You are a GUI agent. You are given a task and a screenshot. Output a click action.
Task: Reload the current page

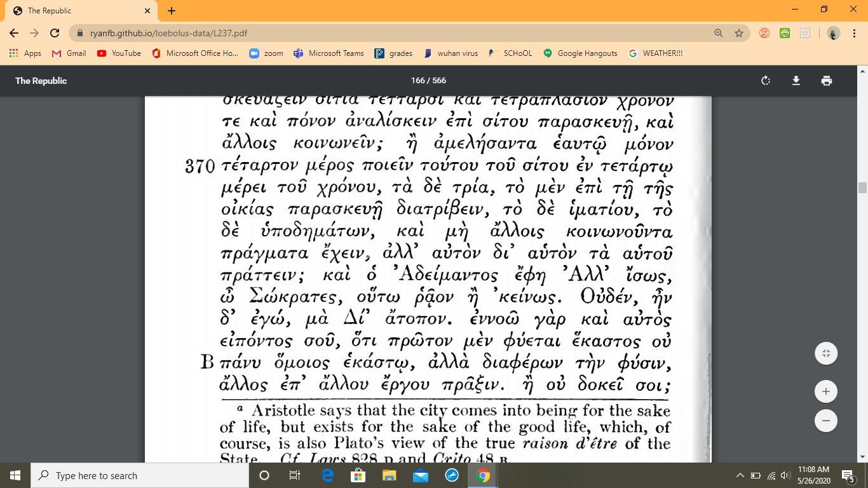[55, 33]
